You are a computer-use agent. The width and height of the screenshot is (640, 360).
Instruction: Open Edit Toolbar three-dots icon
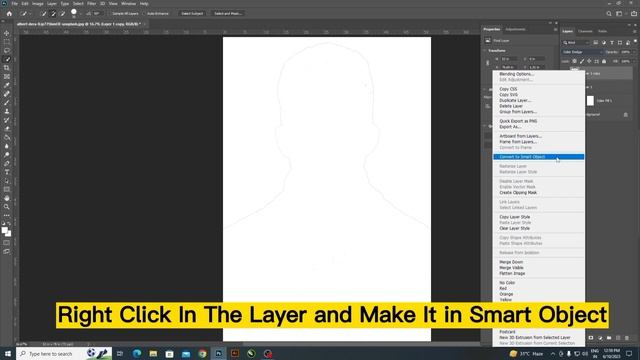(7, 215)
